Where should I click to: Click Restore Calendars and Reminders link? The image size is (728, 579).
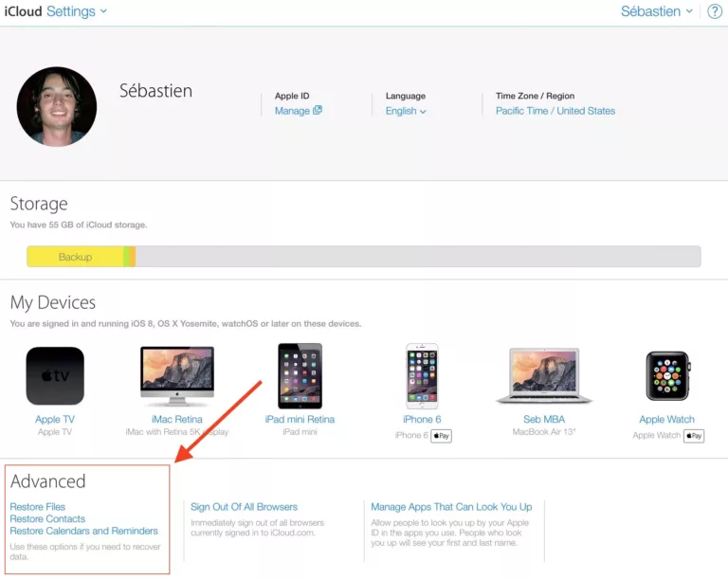[84, 531]
